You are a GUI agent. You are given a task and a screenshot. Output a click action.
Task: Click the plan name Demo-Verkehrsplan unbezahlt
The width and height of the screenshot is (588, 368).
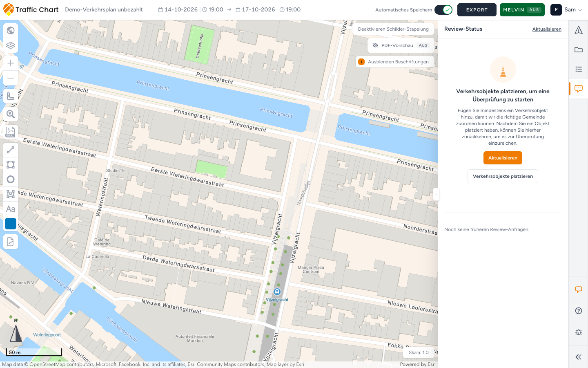104,10
